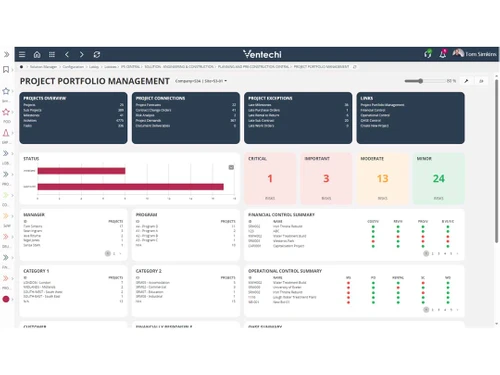Open the Tom Simkins user avatar

point(458,53)
